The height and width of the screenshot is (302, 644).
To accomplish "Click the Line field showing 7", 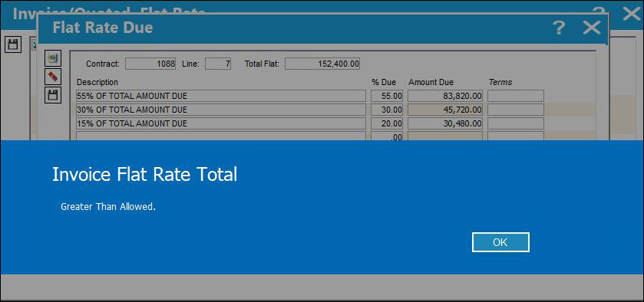I will [x=218, y=64].
